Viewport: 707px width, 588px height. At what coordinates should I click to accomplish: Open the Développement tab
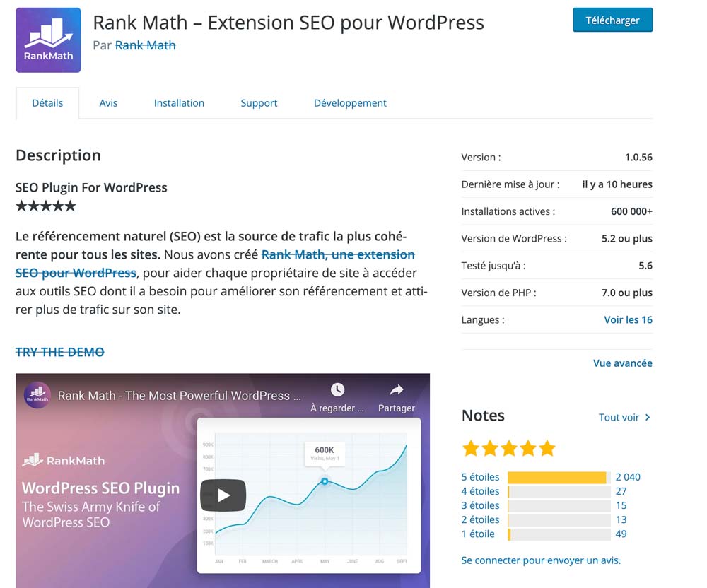coord(350,103)
